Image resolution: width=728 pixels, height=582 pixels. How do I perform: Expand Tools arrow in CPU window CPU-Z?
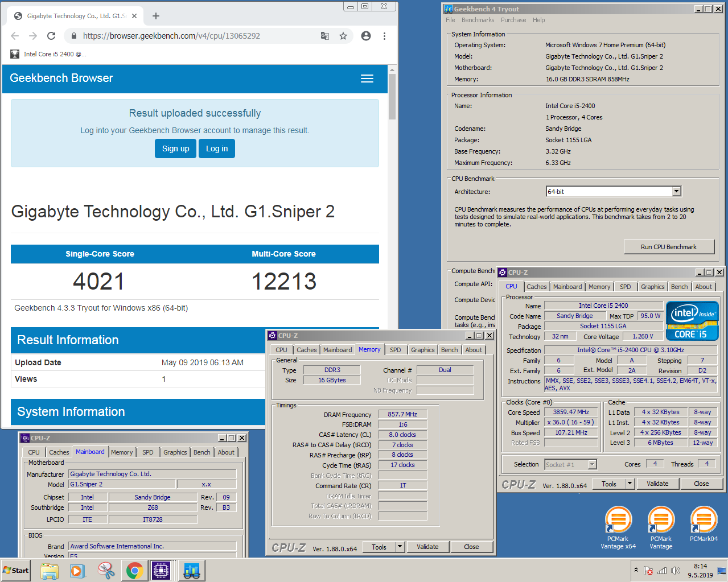pyautogui.click(x=630, y=484)
